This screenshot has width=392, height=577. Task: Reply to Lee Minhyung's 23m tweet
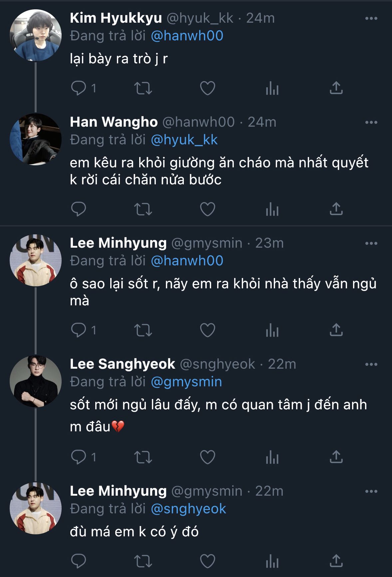pos(79,330)
